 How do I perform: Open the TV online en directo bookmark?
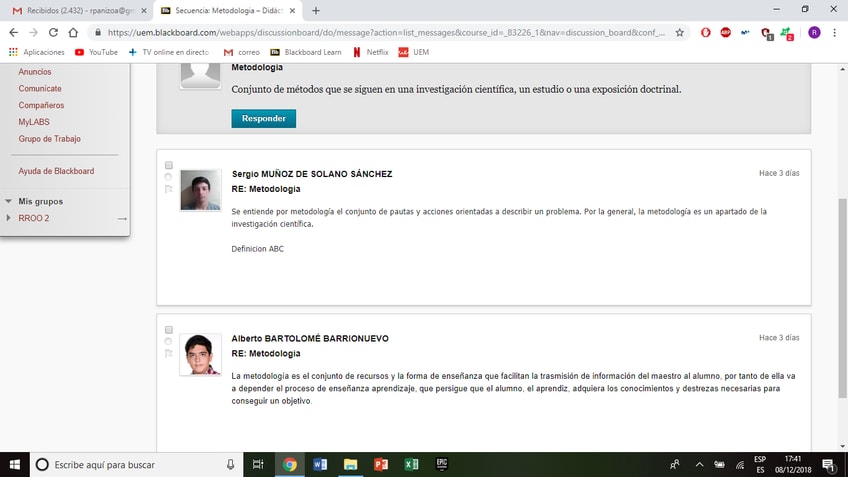pyautogui.click(x=169, y=52)
